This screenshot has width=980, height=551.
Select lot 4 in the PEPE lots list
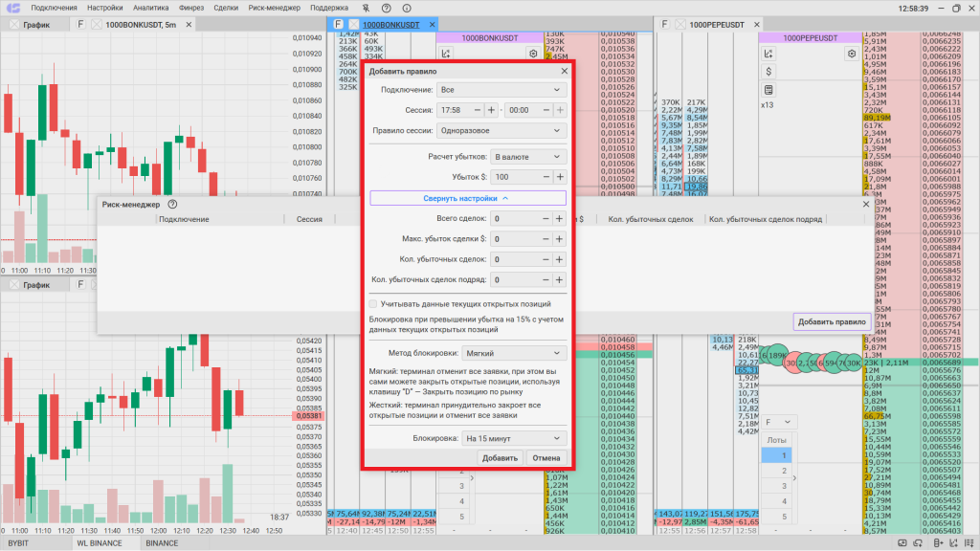tap(777, 501)
